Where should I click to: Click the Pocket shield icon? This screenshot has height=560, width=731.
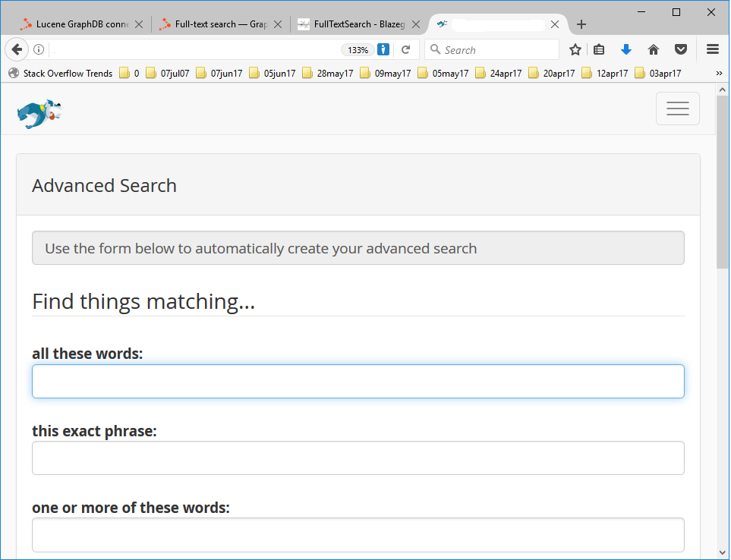coord(681,50)
